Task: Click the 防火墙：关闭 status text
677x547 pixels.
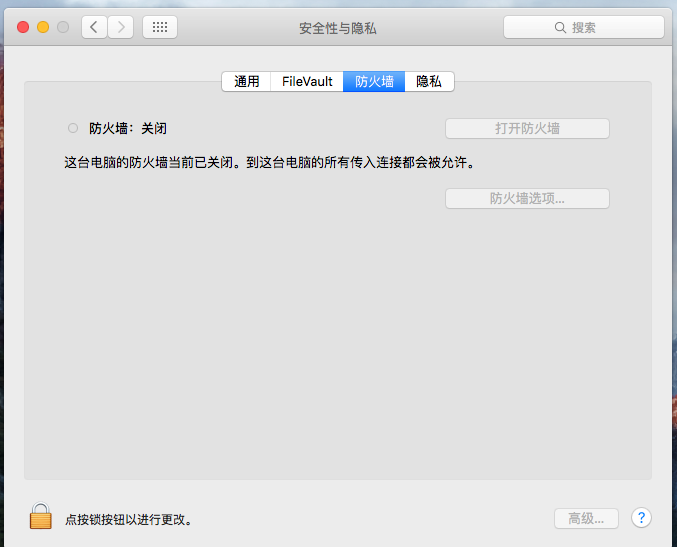Action: point(128,128)
